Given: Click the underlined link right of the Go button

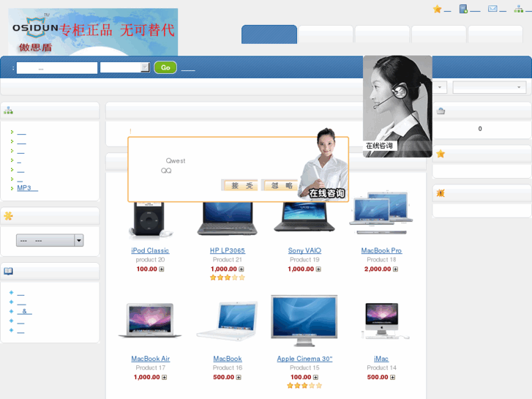Looking at the screenshot, I should (188, 69).
